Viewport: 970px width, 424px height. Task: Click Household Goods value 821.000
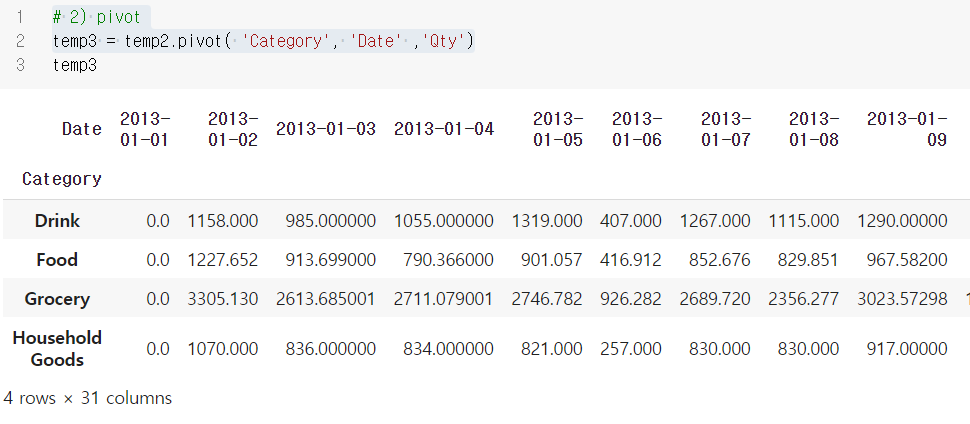pyautogui.click(x=551, y=349)
